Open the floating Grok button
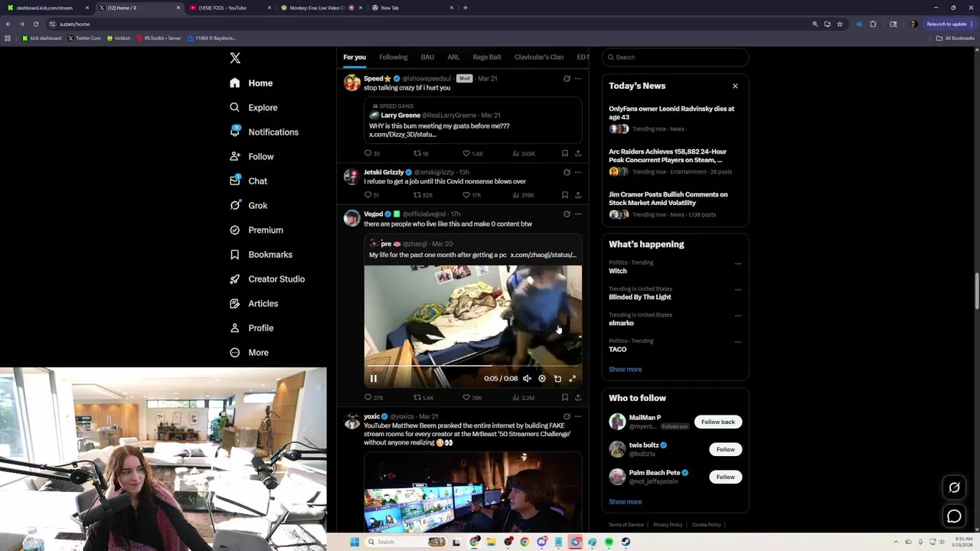 954,487
